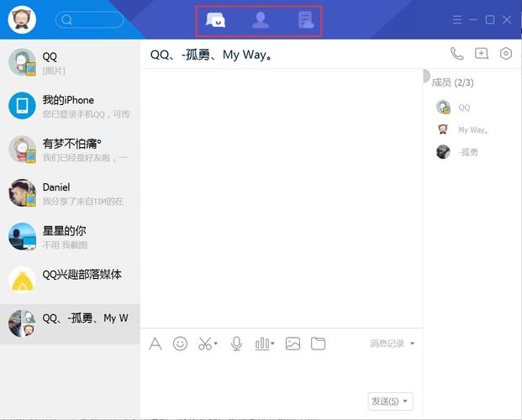This screenshot has height=420, width=522.
Task: Click 星星的你 avatar thumbnail
Action: [22, 237]
